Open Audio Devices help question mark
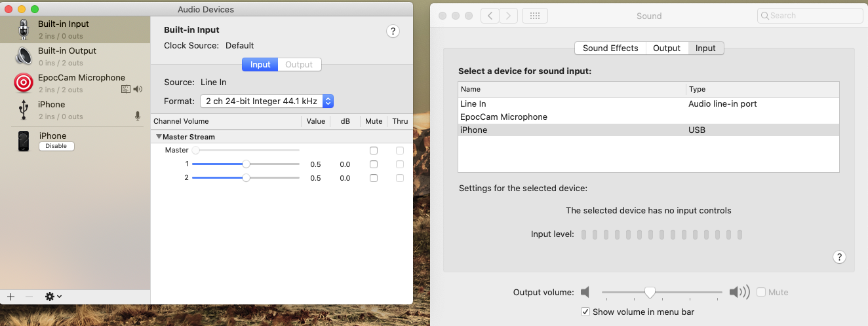This screenshot has width=868, height=326. tap(393, 31)
